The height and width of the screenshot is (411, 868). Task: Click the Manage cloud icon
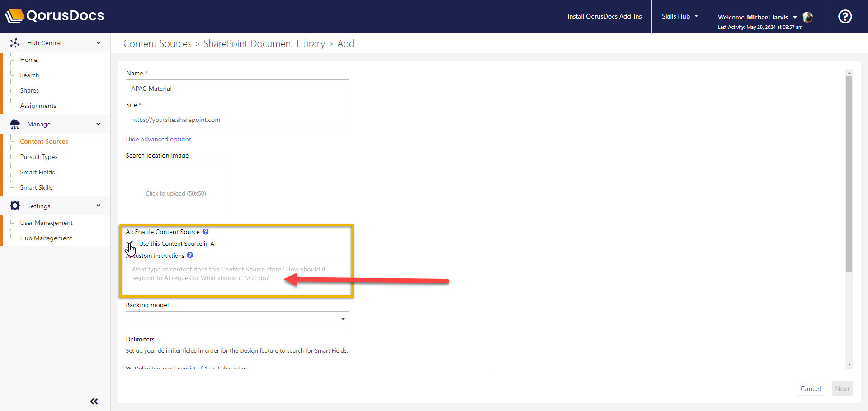[x=15, y=124]
